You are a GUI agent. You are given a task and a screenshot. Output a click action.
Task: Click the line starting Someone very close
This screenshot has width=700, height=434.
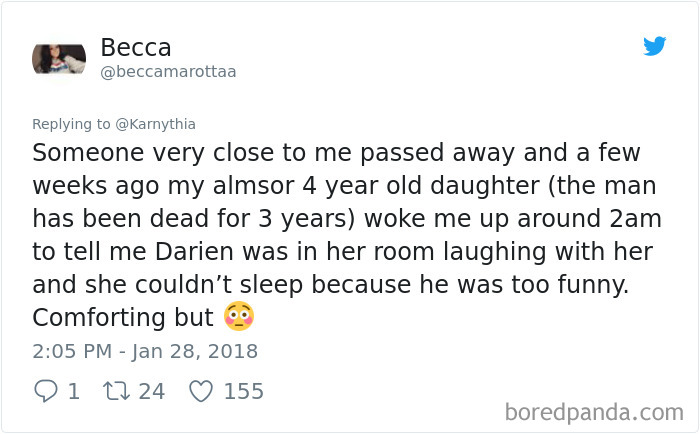point(336,153)
